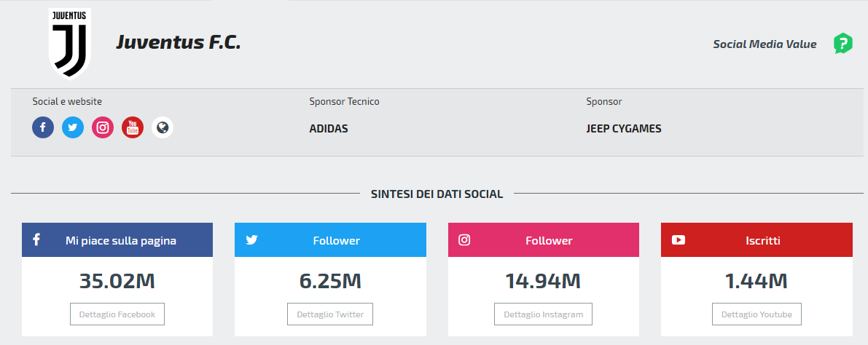Open Dettaglio Youtube details
The image size is (868, 345).
[756, 314]
